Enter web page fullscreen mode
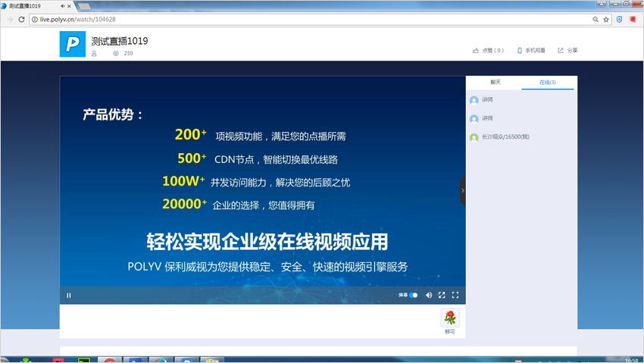The image size is (644, 363). pyautogui.click(x=442, y=296)
